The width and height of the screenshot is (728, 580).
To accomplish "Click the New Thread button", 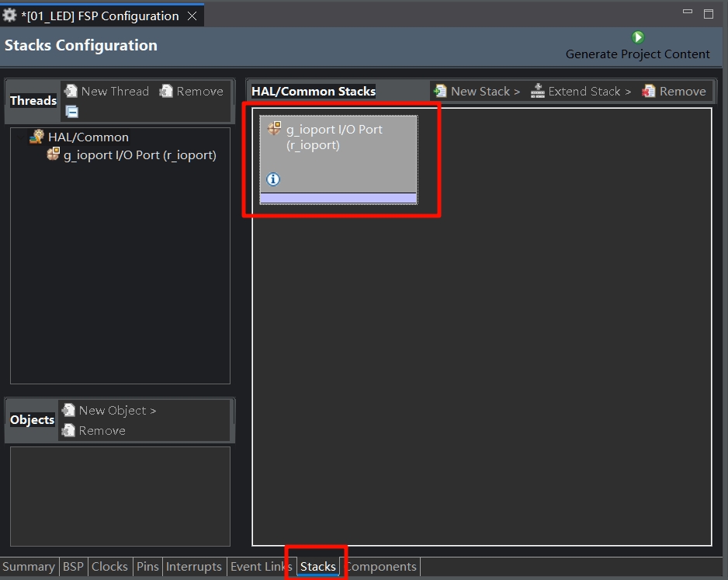I will point(106,92).
